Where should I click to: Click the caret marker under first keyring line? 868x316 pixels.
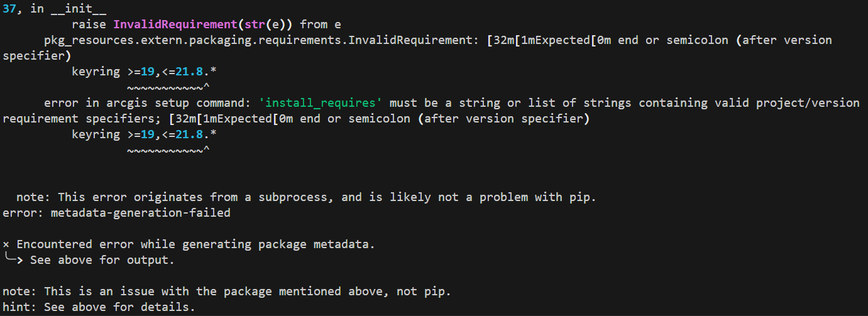click(206, 86)
